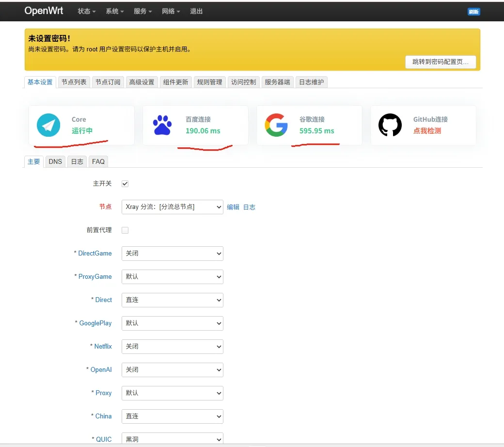Click the 未设置密码! warning heading

coord(49,39)
